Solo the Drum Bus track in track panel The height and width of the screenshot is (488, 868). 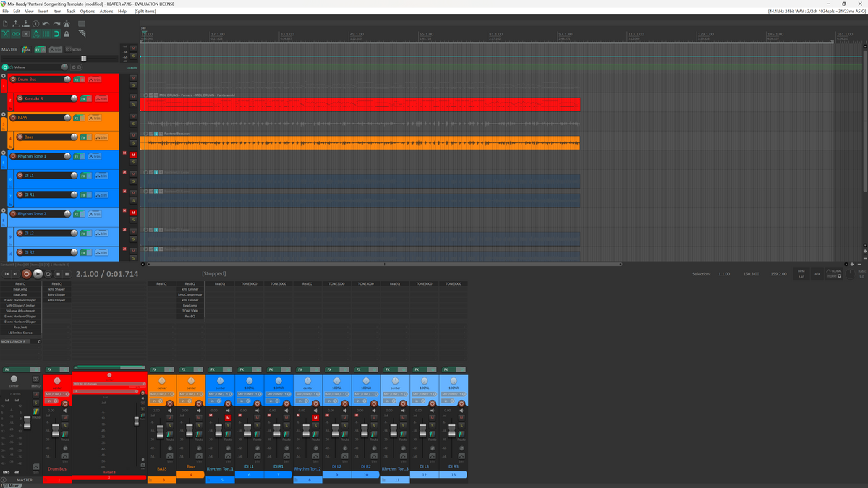[133, 85]
